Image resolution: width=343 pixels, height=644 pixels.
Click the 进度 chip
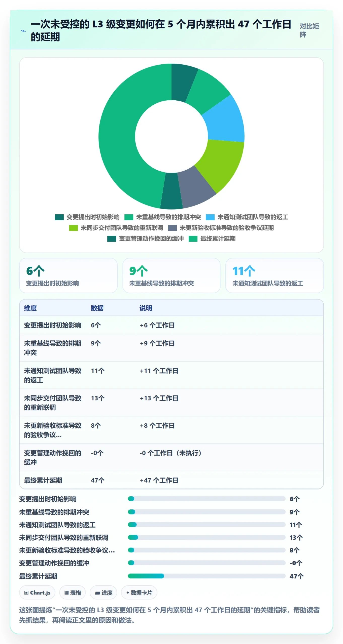(104, 593)
